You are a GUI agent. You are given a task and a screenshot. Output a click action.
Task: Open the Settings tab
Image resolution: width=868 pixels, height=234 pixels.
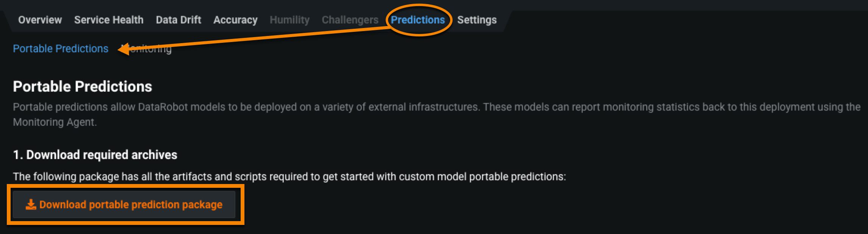477,20
